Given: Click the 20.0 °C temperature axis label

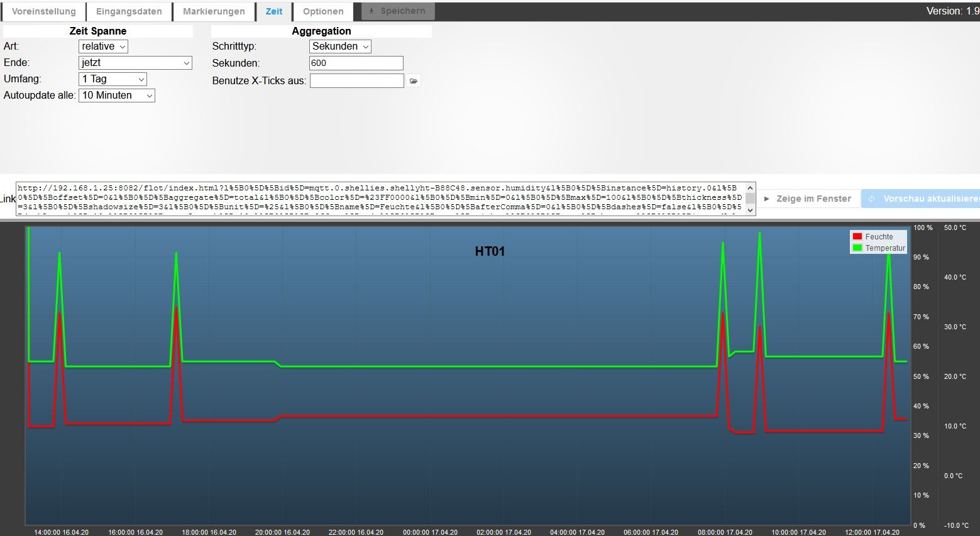Looking at the screenshot, I should (x=955, y=376).
